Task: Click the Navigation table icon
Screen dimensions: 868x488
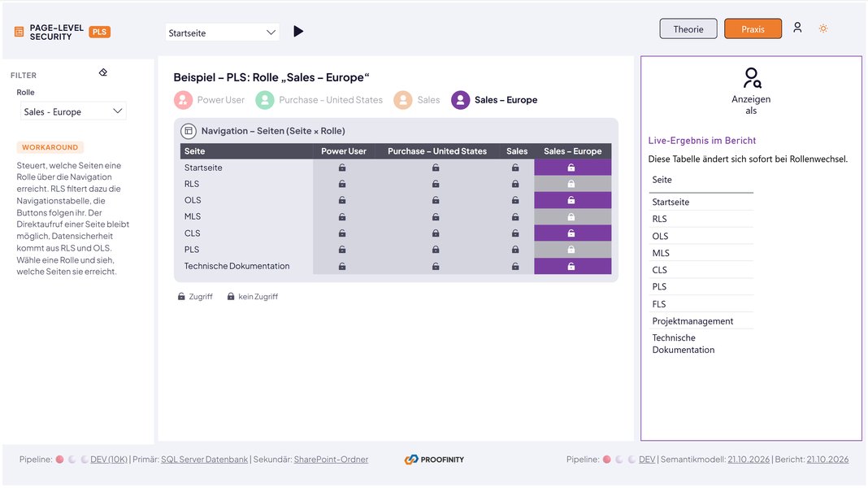Action: (x=189, y=131)
